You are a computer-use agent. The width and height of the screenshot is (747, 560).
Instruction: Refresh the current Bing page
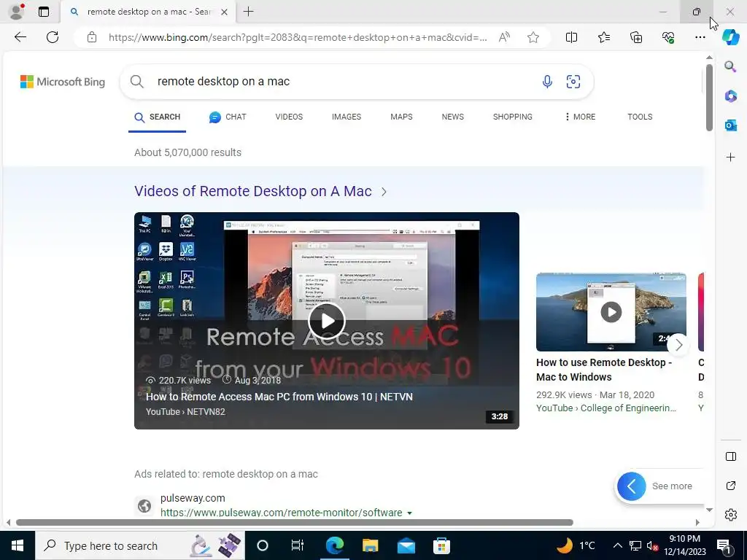coord(53,37)
